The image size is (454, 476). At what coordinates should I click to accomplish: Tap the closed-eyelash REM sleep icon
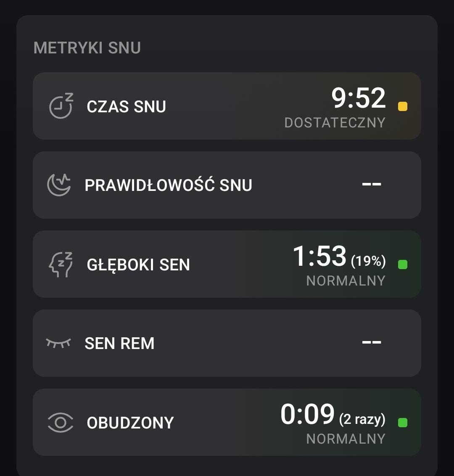(58, 343)
